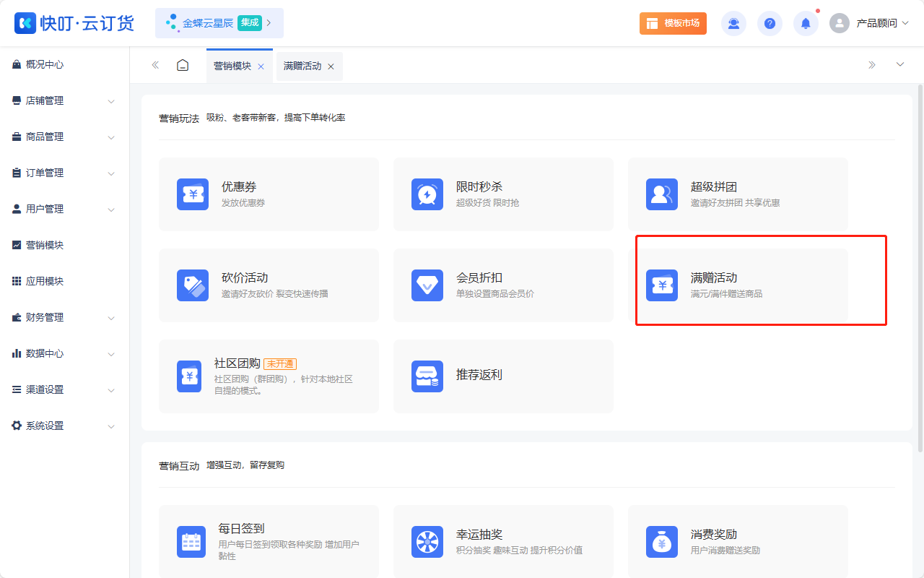Click the 单独设置商品会员价 description text
The image size is (924, 578).
pos(495,294)
